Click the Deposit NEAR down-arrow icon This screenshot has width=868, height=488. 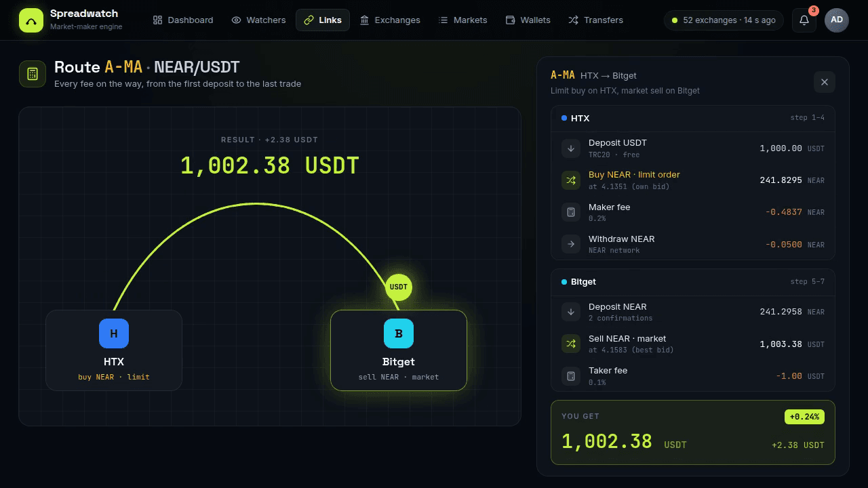tap(571, 312)
